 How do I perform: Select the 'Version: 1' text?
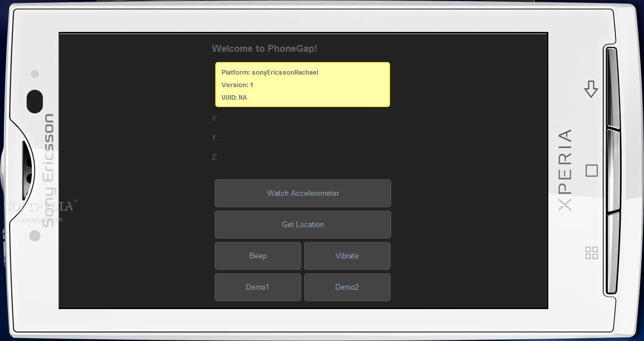pyautogui.click(x=237, y=85)
